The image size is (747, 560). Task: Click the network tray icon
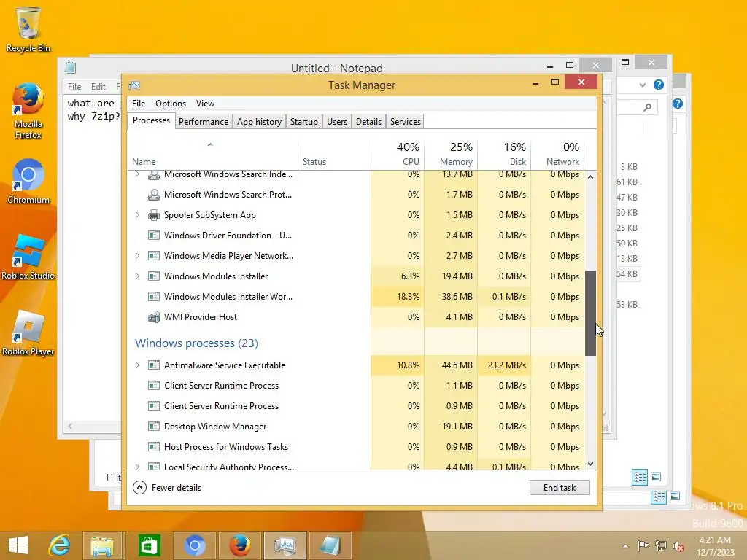pyautogui.click(x=661, y=546)
